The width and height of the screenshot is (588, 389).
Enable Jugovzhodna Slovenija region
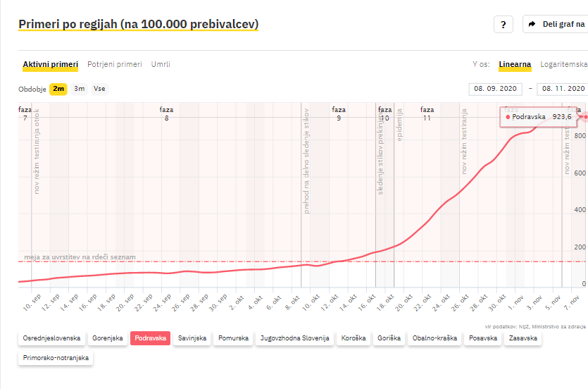(x=295, y=338)
